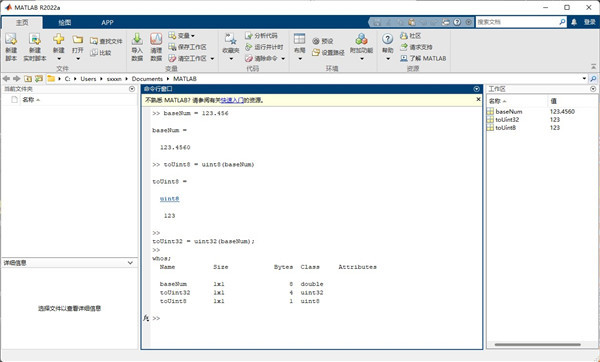Go forward with the right arrow in the folder bar
The image size is (600, 362).
click(16, 78)
